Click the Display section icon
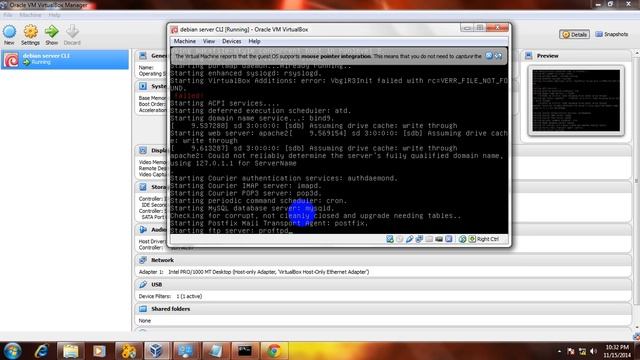This screenshot has height=360, width=640. tap(143, 150)
